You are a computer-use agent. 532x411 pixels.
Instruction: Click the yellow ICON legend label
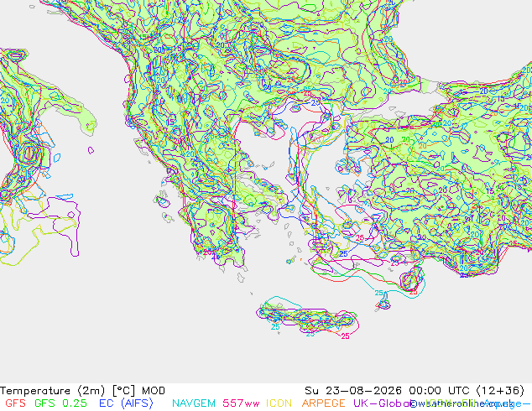pyautogui.click(x=279, y=403)
